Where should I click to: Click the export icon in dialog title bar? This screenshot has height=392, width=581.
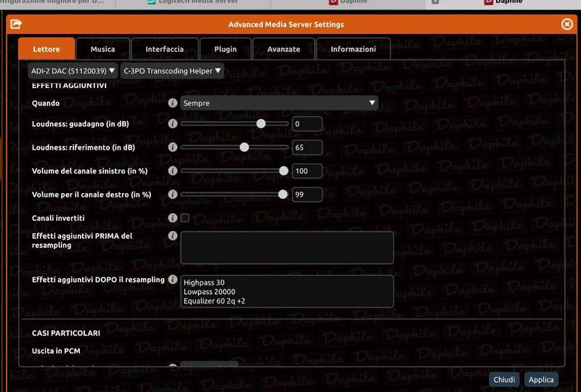tap(17, 24)
